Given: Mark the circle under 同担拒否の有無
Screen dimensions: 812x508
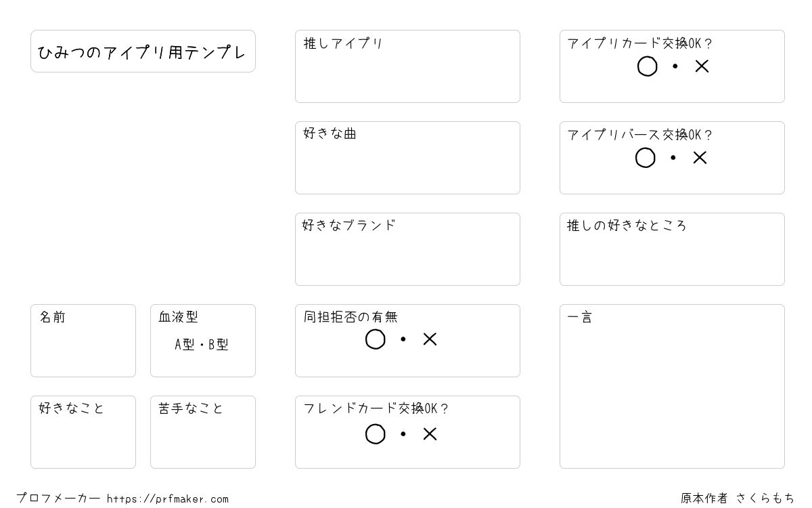Looking at the screenshot, I should coord(376,339).
